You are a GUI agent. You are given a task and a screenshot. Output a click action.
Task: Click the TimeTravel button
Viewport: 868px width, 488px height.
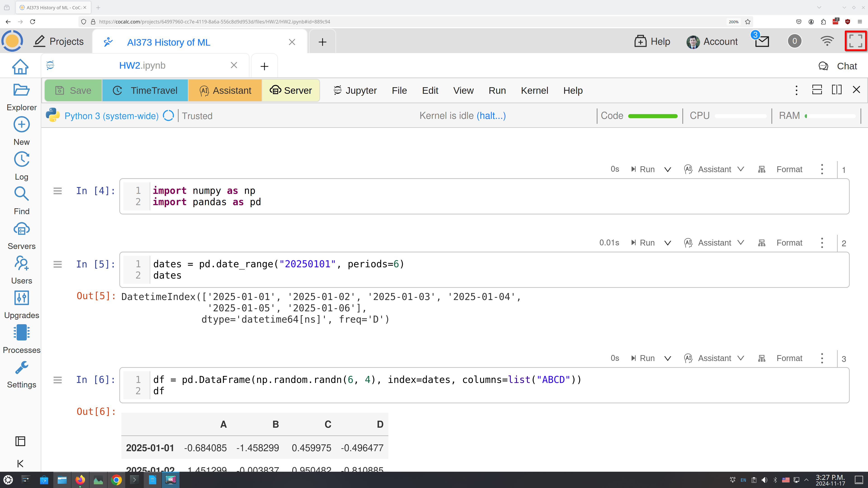coord(145,91)
